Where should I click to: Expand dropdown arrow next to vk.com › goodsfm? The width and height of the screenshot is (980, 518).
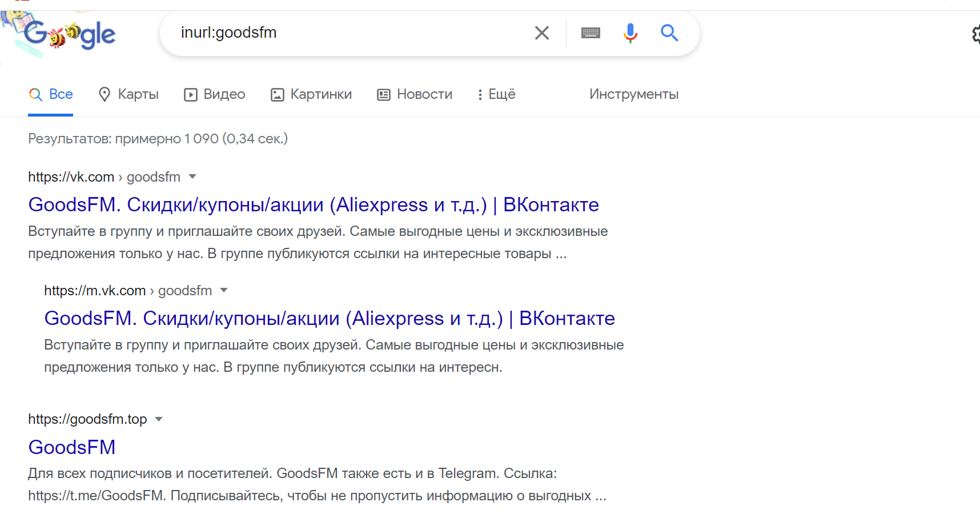192,176
